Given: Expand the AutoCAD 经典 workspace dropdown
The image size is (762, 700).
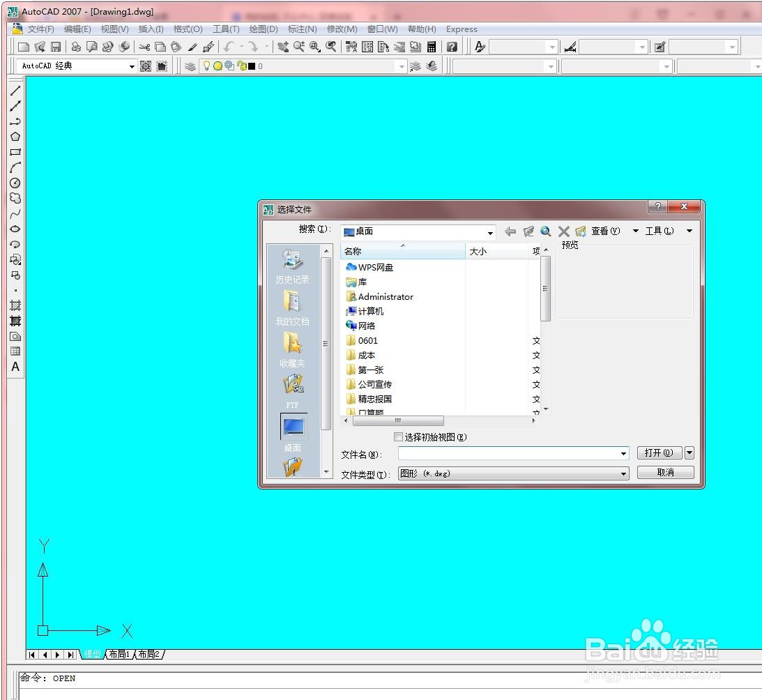Looking at the screenshot, I should point(132,66).
